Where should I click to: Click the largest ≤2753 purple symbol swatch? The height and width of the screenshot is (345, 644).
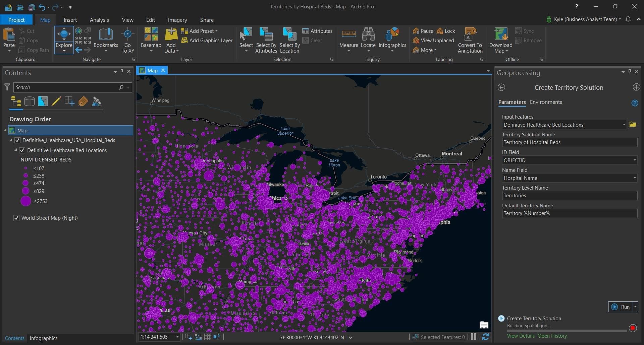point(26,201)
